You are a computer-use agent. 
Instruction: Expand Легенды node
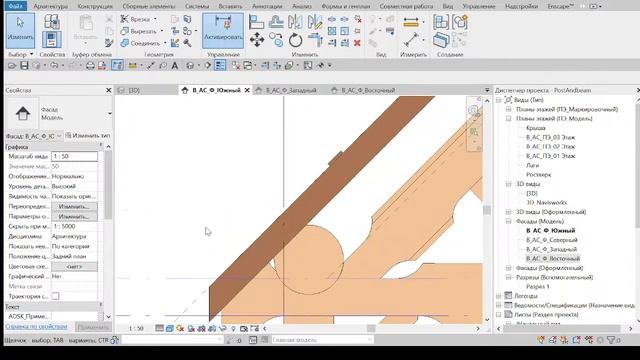499,296
